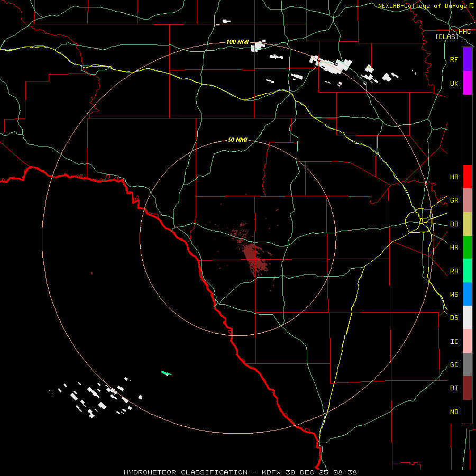The image size is (476, 476).
Task: Click the DS white legend swatch
Action: (x=467, y=317)
